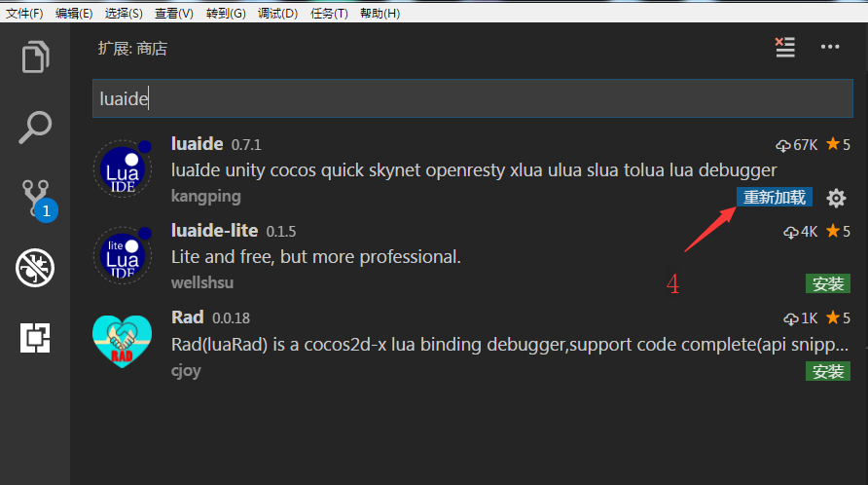Open the 文件(F) menu
The image size is (868, 485).
point(24,14)
